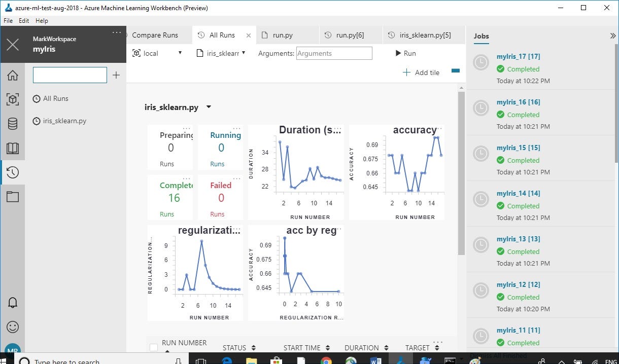This screenshot has height=364, width=619.
Task: Open the iris_sklearn script dropdown
Action: [221, 53]
